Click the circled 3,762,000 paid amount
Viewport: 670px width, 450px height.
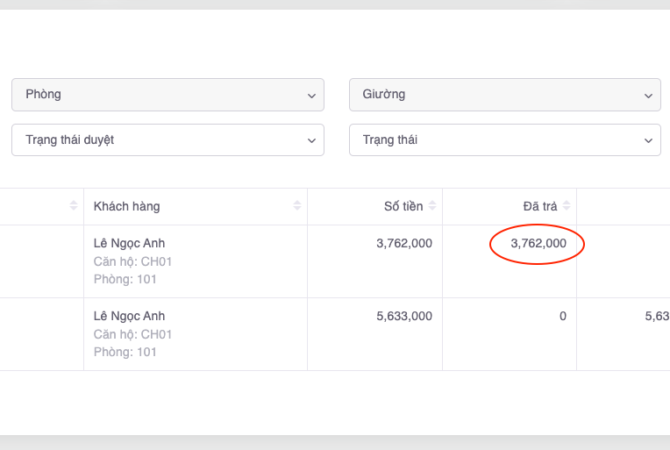pyautogui.click(x=538, y=243)
